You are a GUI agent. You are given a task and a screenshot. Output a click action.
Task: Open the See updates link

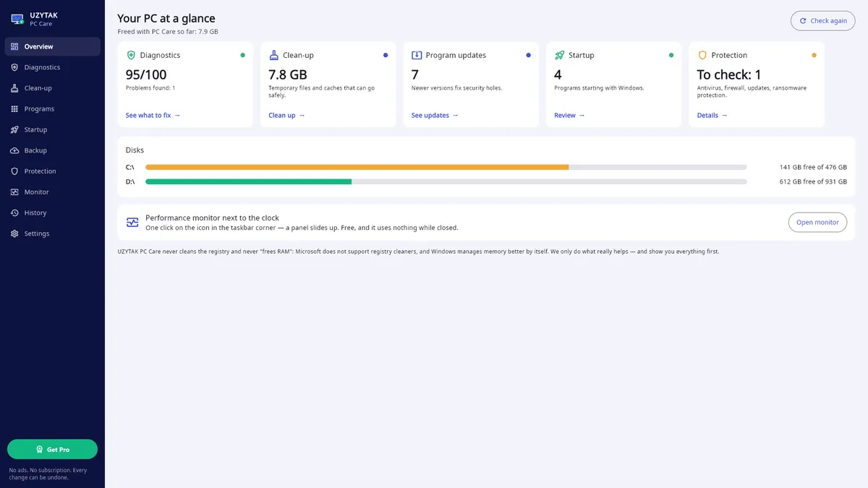(435, 116)
